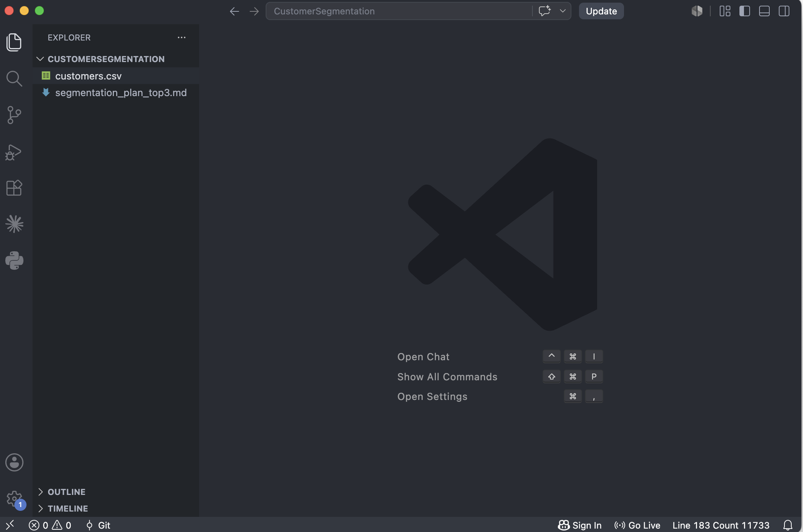Open the remote window indicator in status bar
This screenshot has width=803, height=532.
(10, 525)
